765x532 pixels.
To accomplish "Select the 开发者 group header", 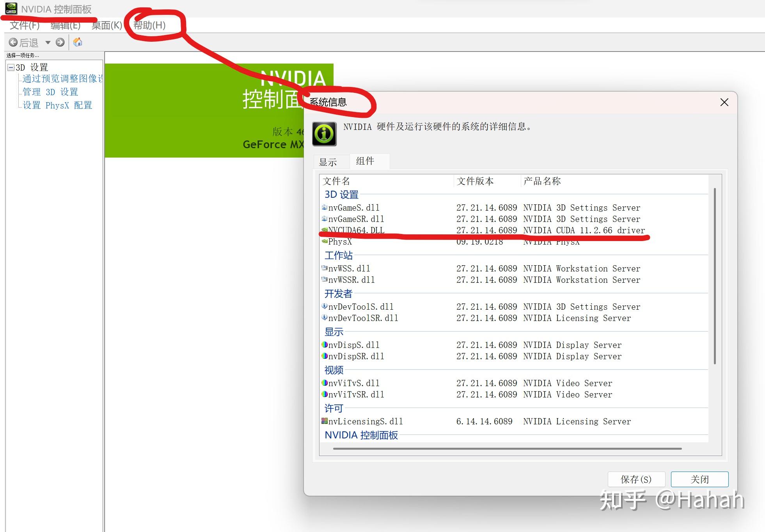I will [339, 294].
